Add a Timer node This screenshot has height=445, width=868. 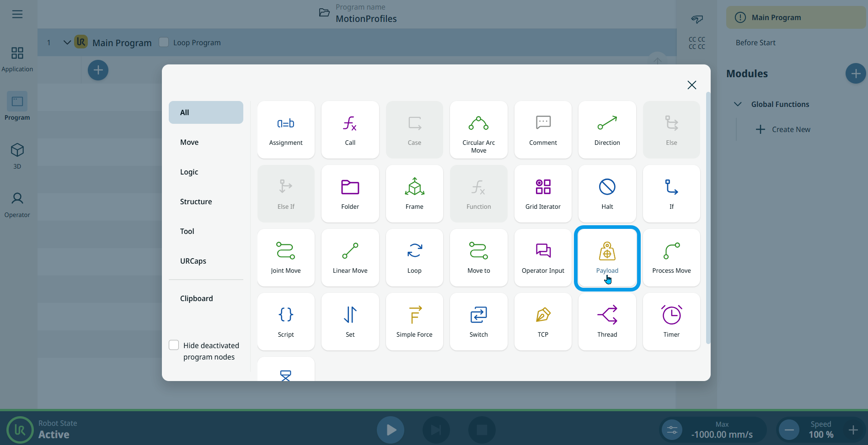pos(671,322)
